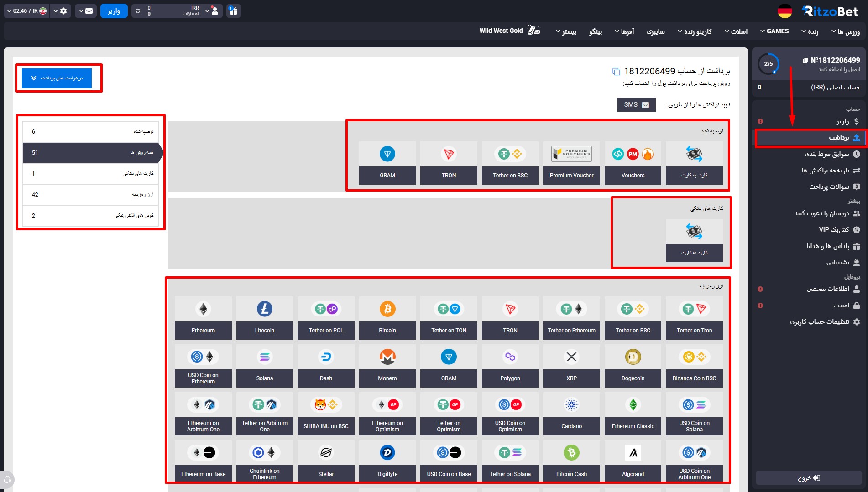
Task: Select Ethereum Classic payment tile
Action: click(633, 414)
